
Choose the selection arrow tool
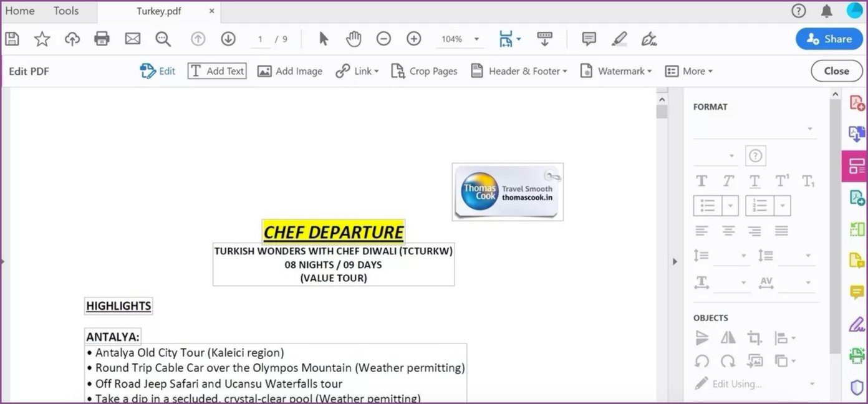coord(323,39)
